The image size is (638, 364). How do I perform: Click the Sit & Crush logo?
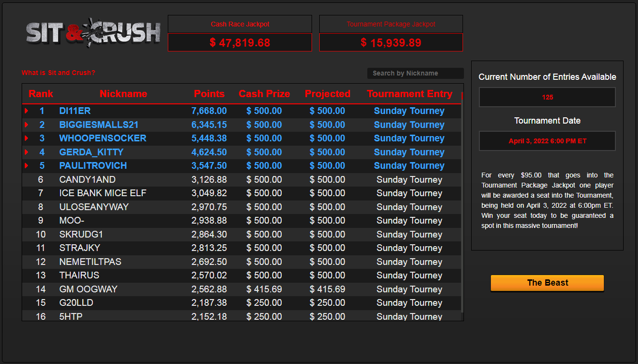pos(93,33)
